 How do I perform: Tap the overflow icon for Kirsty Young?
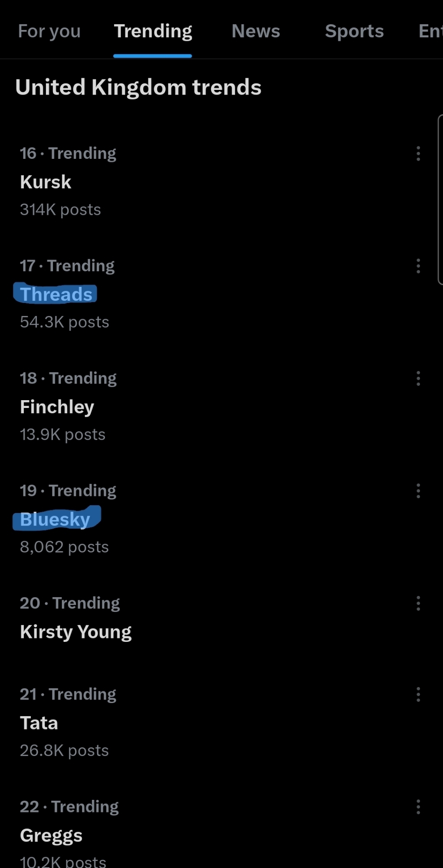point(418,603)
